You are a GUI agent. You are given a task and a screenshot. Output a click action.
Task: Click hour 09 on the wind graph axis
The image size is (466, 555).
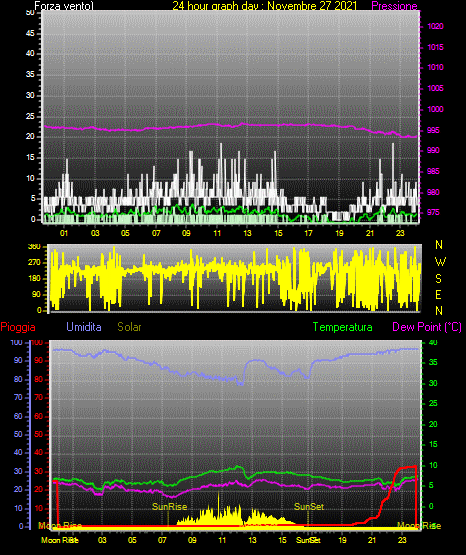tap(186, 233)
